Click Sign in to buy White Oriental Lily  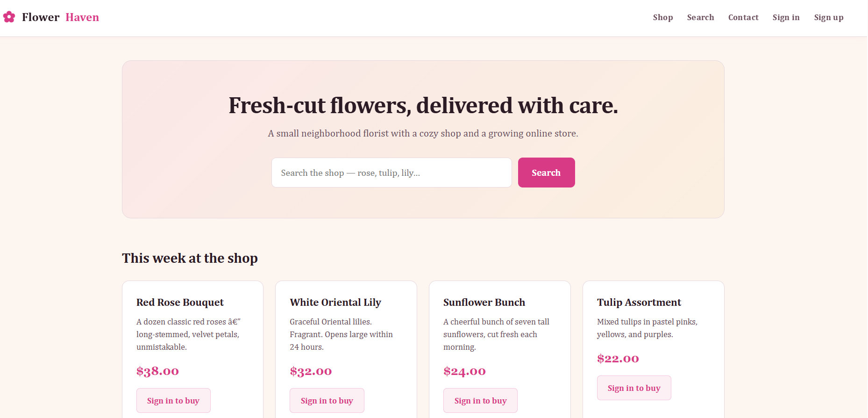point(327,400)
